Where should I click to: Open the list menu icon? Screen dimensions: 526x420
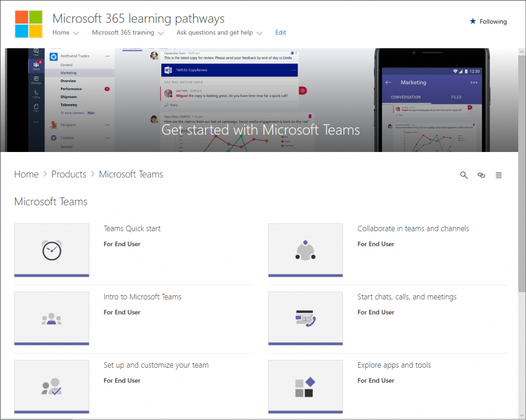pyautogui.click(x=499, y=175)
